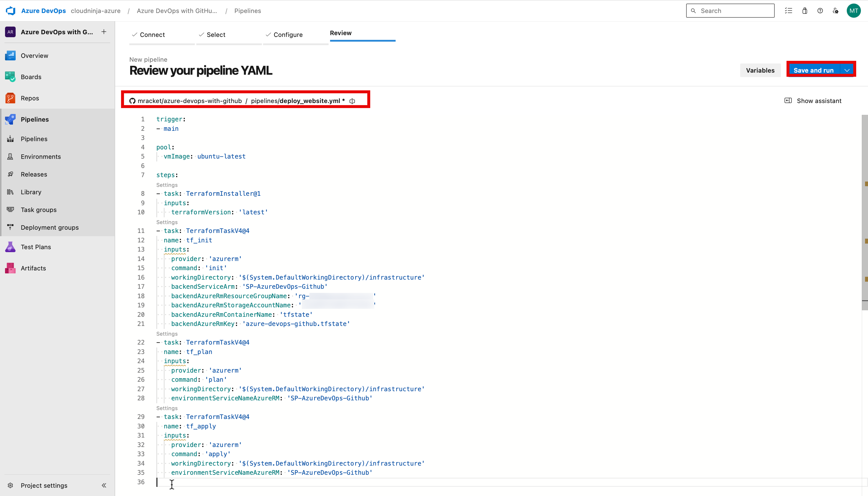Click the deploy_website.yml file name
The height and width of the screenshot is (496, 868).
(x=310, y=101)
